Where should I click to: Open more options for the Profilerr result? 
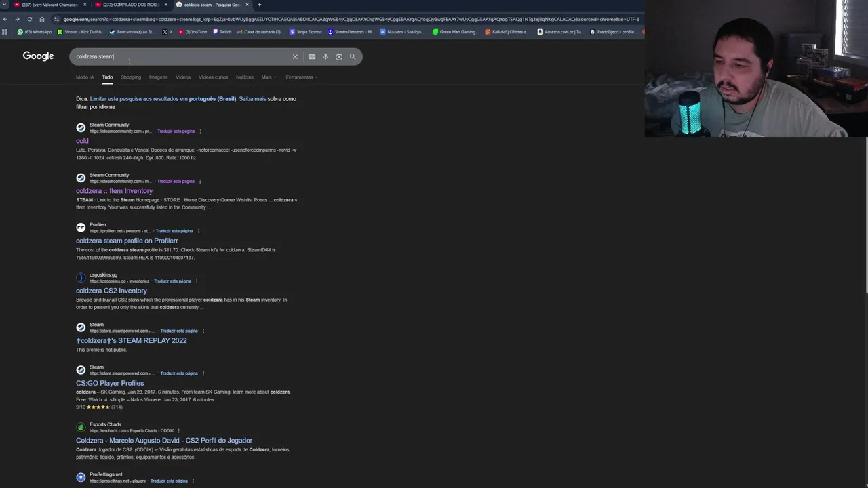click(x=199, y=231)
